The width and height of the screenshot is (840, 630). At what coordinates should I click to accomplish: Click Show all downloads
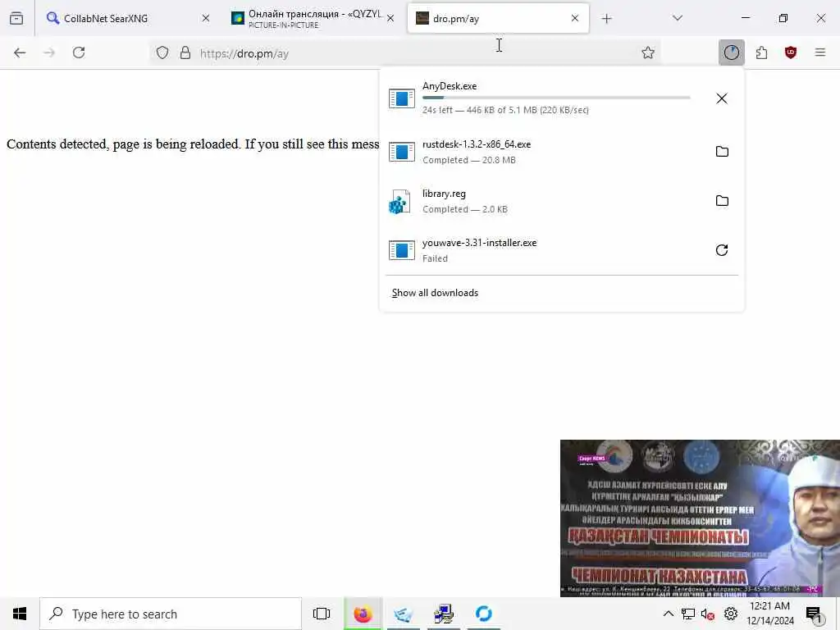coord(435,293)
